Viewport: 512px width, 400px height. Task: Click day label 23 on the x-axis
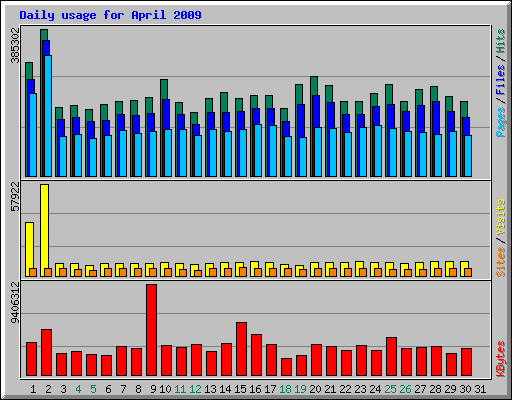pos(360,389)
